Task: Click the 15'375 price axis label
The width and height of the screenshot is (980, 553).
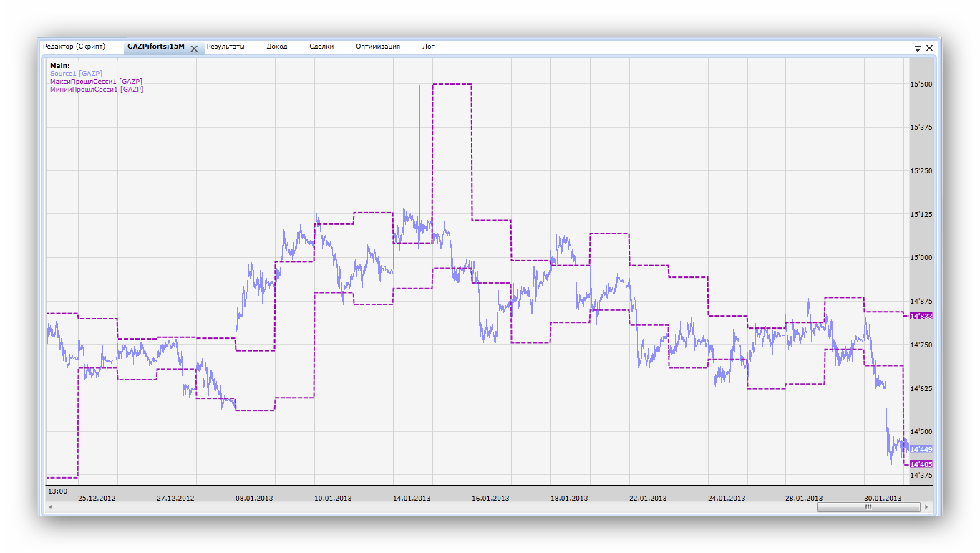Action: [x=921, y=128]
